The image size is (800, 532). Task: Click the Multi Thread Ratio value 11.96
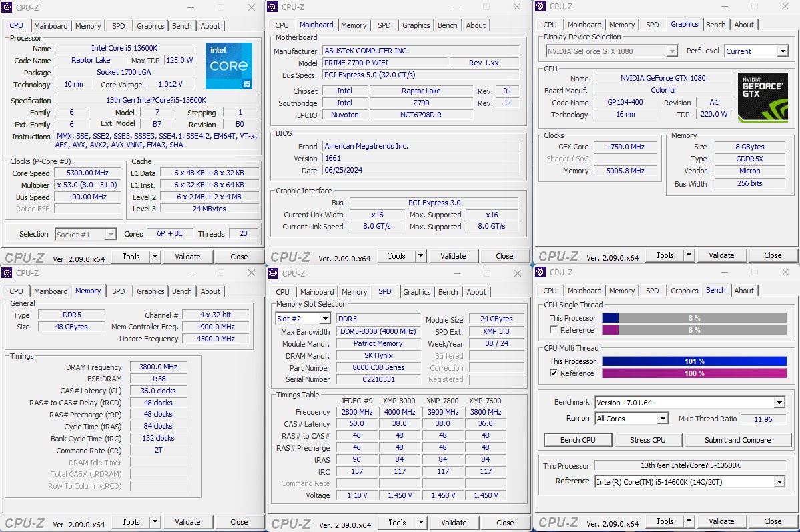(763, 419)
